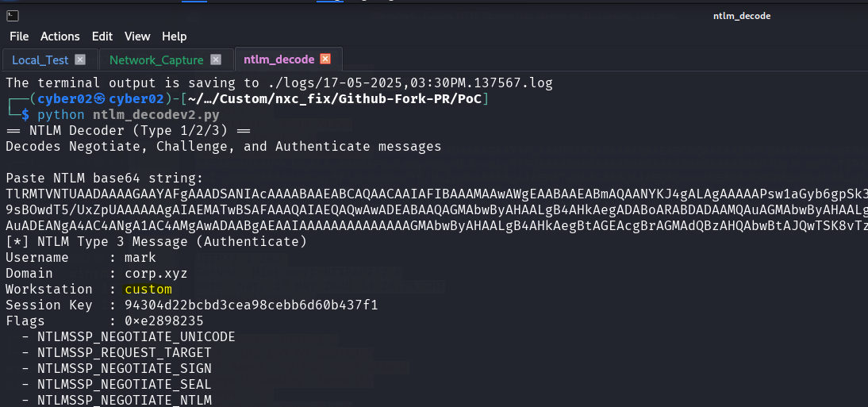Switch to the Network_Capture tab
868x407 pixels.
pos(156,60)
